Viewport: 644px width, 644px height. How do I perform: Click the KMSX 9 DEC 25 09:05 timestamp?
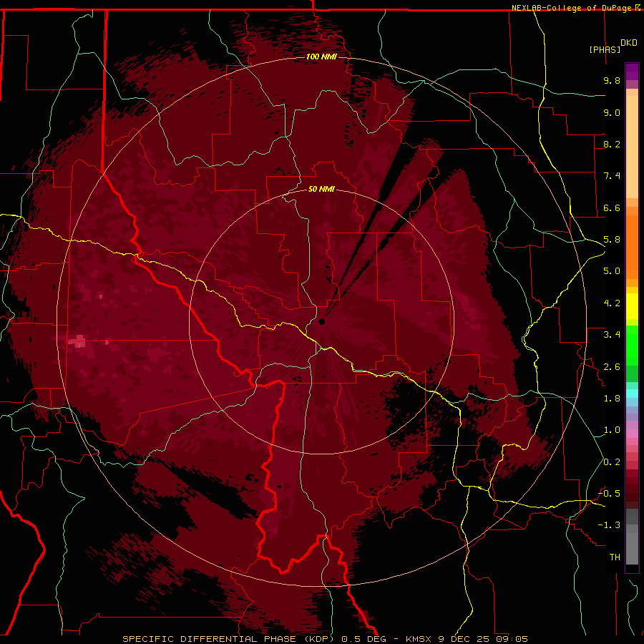(467, 639)
